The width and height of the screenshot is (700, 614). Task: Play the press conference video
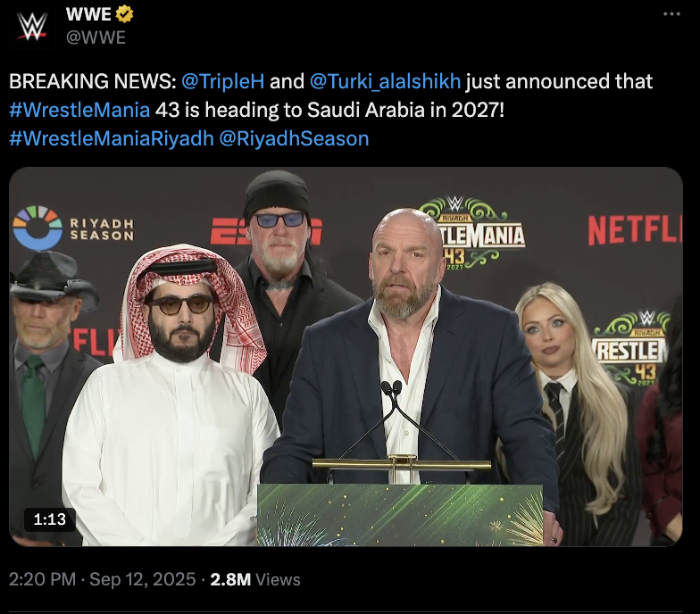(346, 357)
